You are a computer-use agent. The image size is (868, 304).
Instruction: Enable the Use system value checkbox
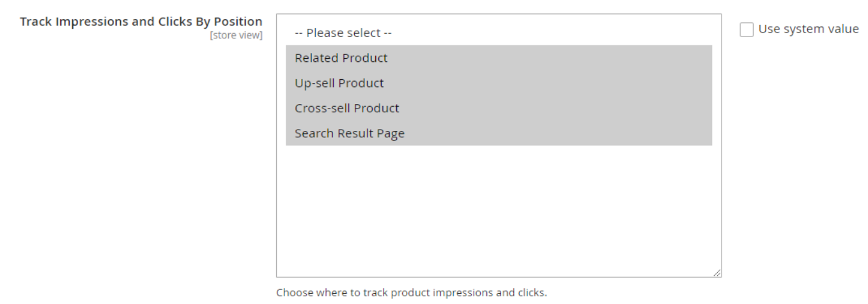[746, 29]
